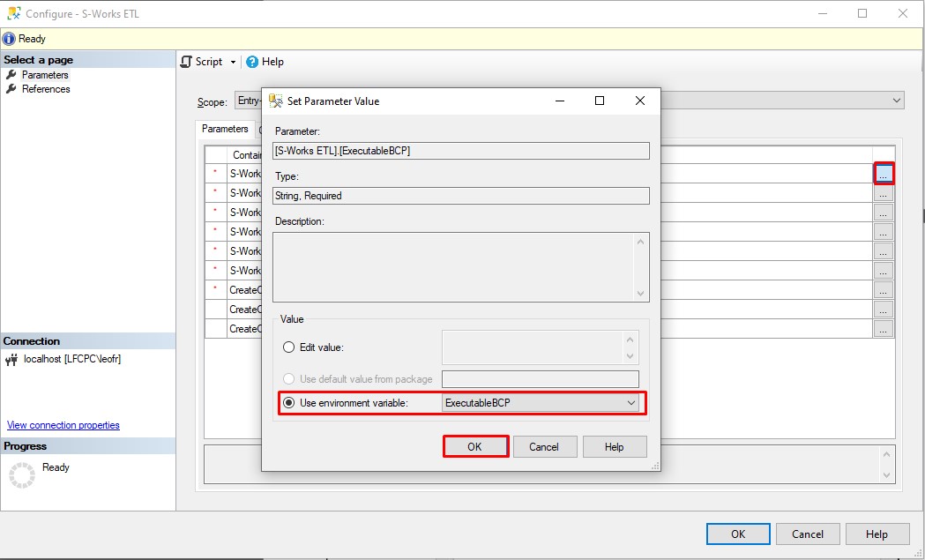Click the Parameter name field
Viewport: 925px width, 560px height.
(x=460, y=151)
